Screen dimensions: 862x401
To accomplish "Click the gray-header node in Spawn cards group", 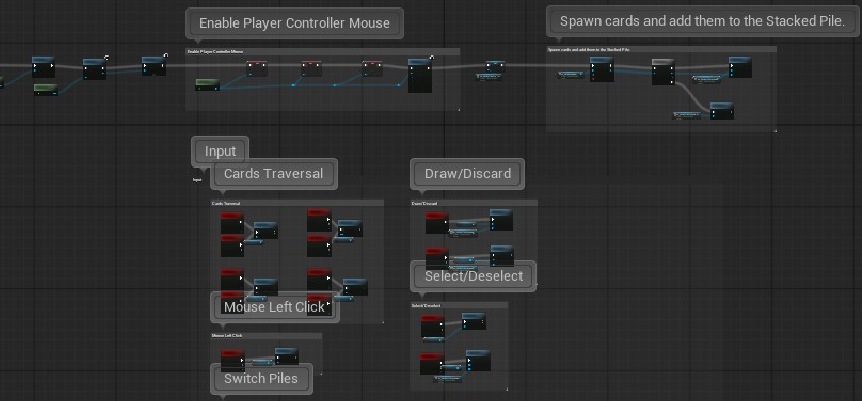I will [x=663, y=72].
